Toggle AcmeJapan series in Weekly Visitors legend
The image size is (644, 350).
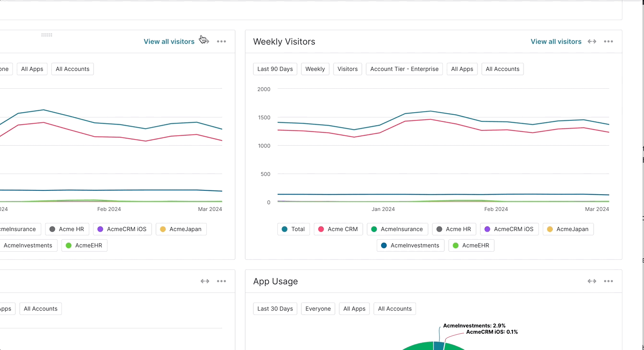pyautogui.click(x=568, y=229)
